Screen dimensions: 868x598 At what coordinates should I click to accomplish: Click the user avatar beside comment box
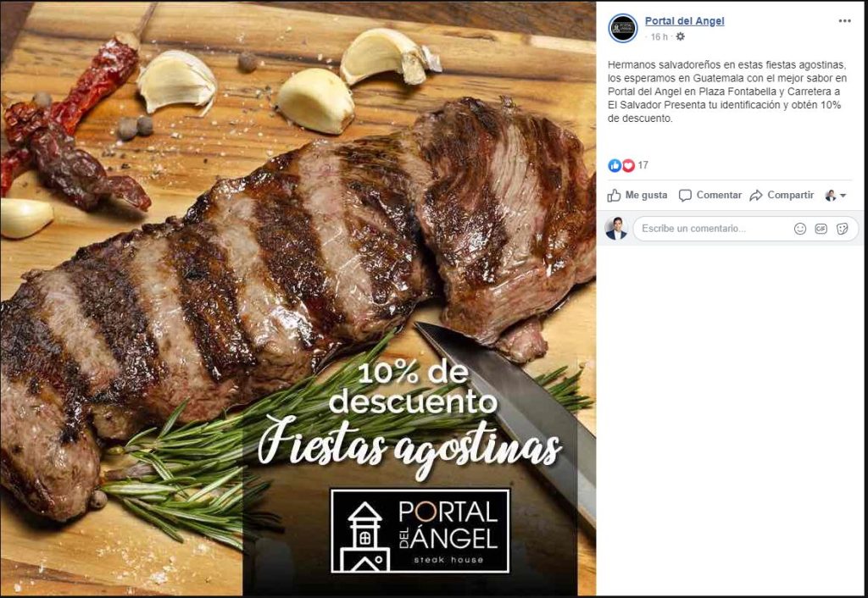[616, 229]
